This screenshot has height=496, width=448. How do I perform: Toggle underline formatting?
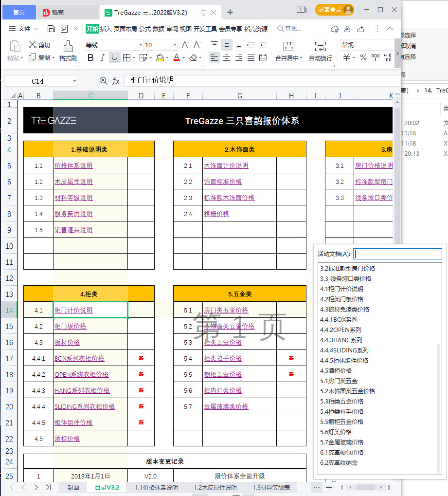(114, 57)
